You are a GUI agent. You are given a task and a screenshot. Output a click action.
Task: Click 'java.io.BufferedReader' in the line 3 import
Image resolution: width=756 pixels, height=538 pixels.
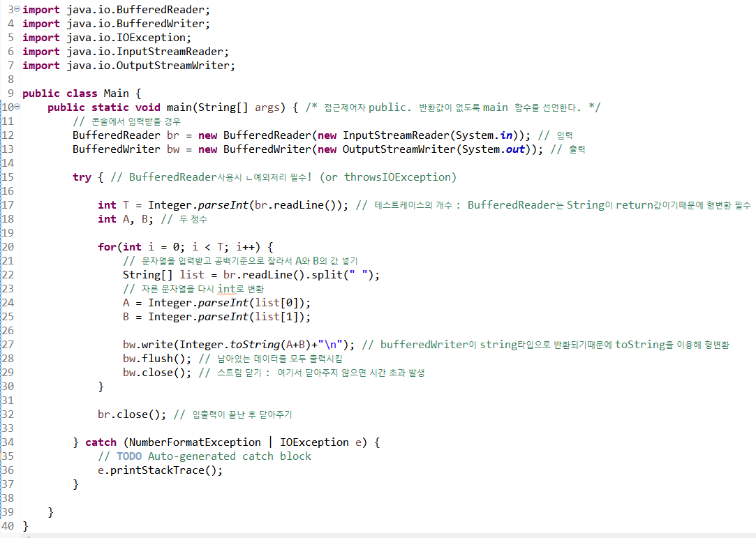pyautogui.click(x=135, y=10)
